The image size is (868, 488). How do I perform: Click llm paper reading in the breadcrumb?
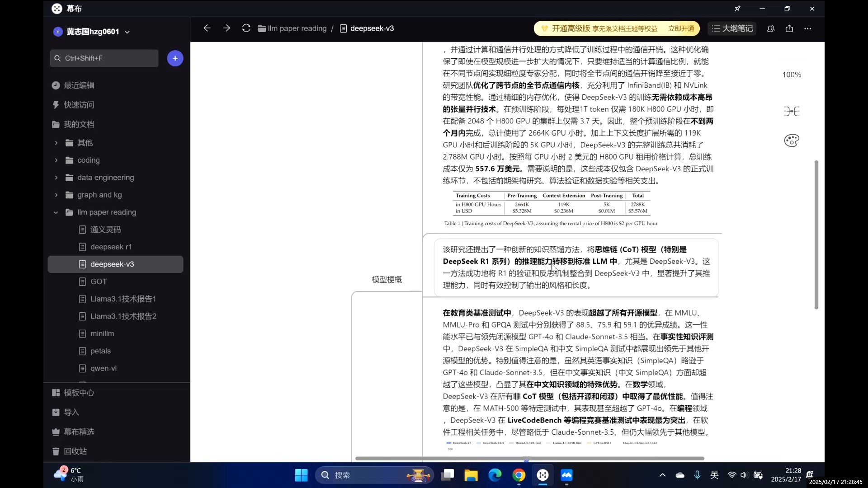tap(297, 28)
